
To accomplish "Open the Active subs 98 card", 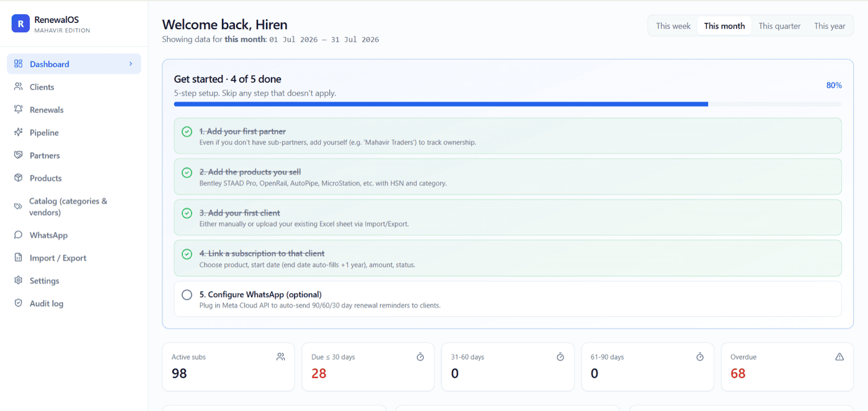I will [x=228, y=367].
